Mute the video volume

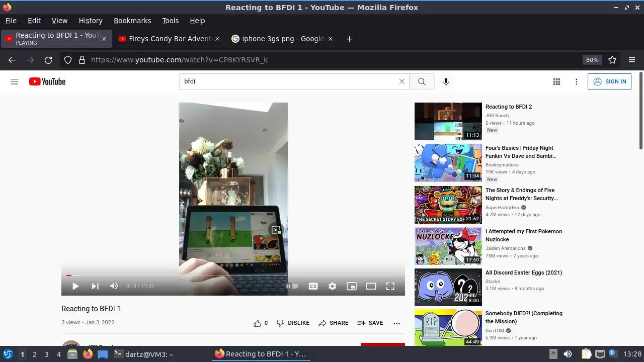[x=114, y=286]
